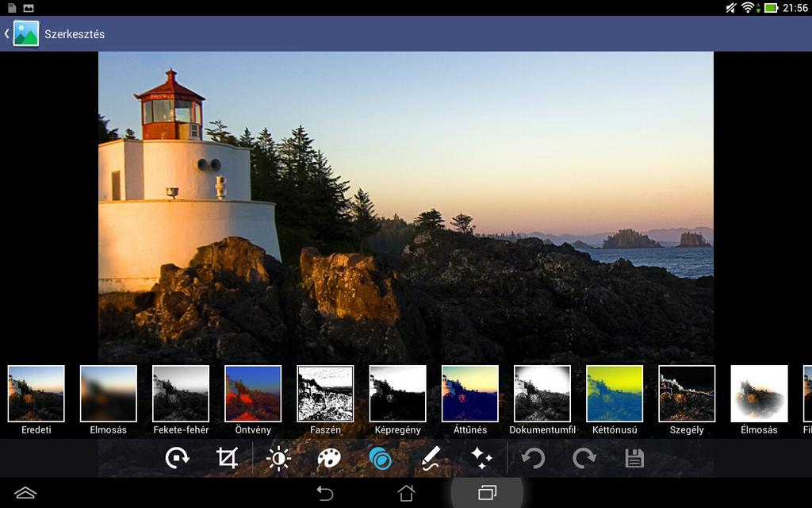
Task: Select the crop tool
Action: tap(228, 458)
